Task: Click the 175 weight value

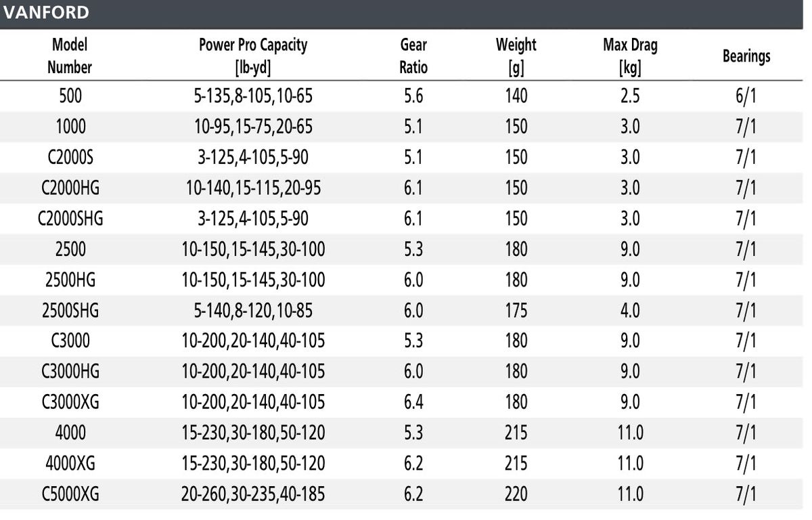Action: [x=516, y=311]
